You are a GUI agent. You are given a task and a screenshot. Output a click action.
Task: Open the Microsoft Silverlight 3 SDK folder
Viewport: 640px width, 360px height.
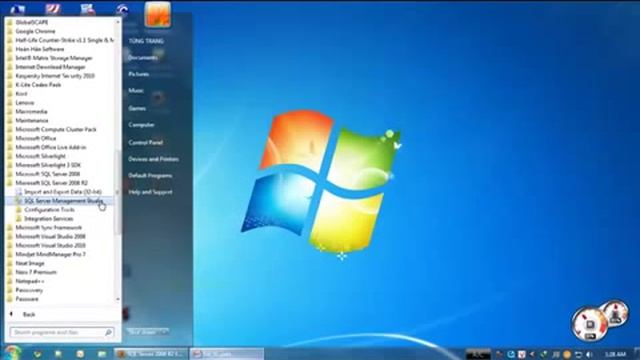tap(48, 165)
